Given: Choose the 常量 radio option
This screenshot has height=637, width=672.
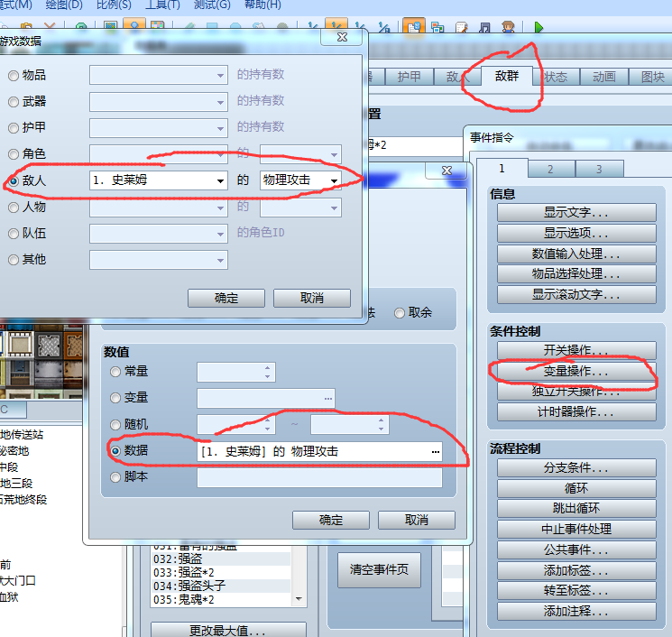Looking at the screenshot, I should pyautogui.click(x=115, y=372).
